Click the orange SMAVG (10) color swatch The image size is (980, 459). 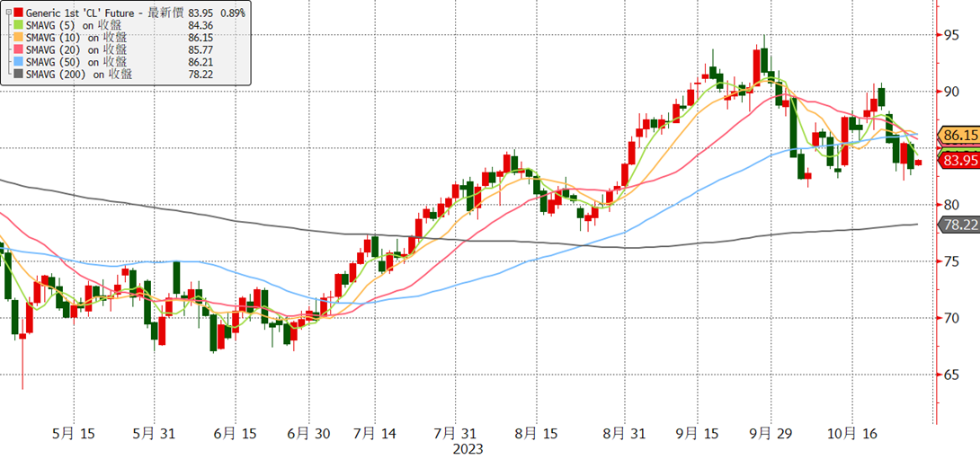(x=18, y=37)
